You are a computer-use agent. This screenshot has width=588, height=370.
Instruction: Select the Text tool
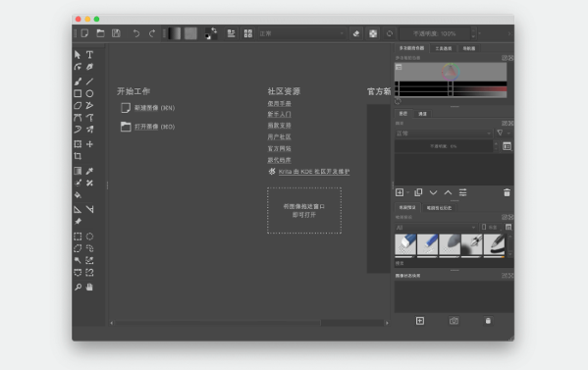coord(89,55)
